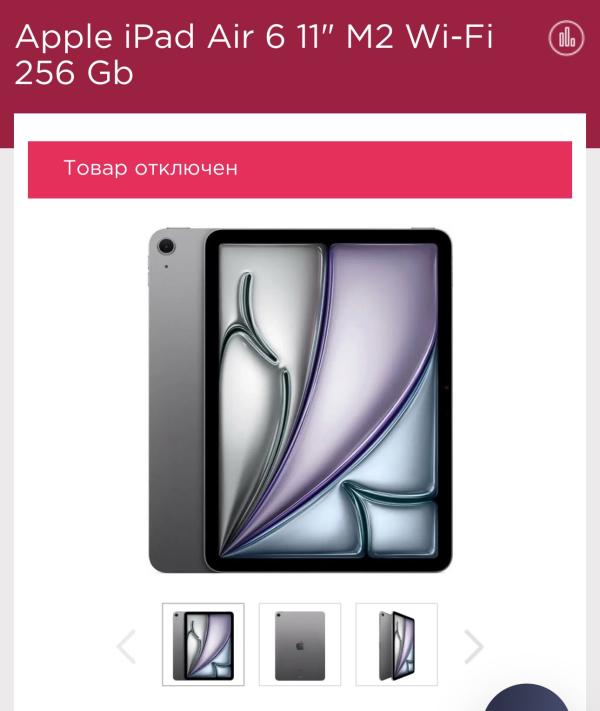Open the main iPad Air product image
The image size is (600, 711).
coord(300,400)
